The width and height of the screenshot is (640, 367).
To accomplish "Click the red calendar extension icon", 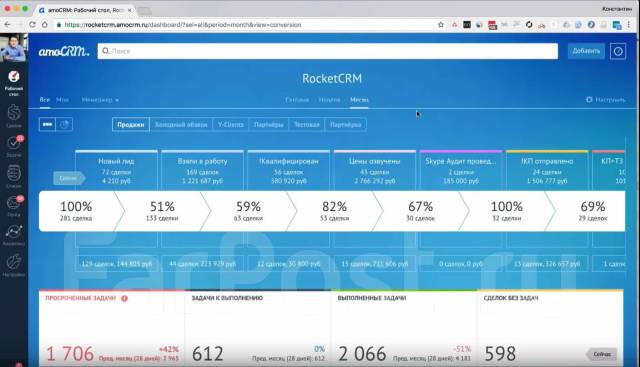I will 492,25.
